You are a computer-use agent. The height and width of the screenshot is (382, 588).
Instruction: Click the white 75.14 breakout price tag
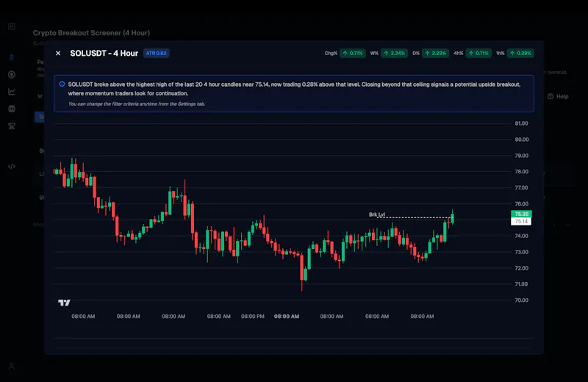coord(521,221)
